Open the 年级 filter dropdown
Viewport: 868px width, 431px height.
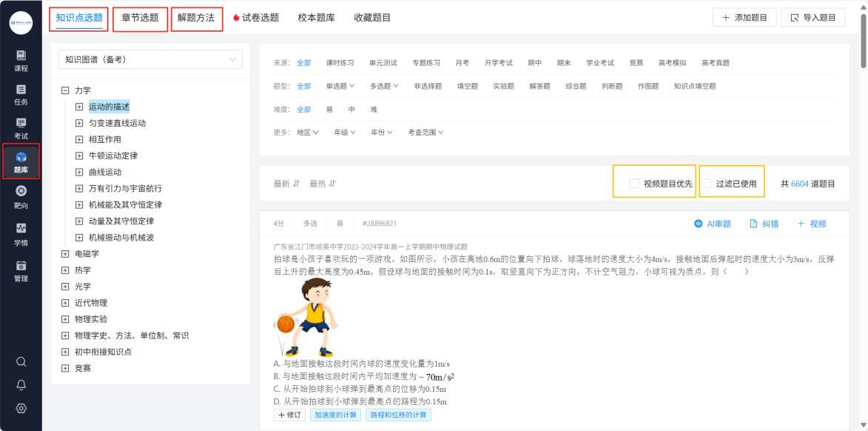click(344, 133)
